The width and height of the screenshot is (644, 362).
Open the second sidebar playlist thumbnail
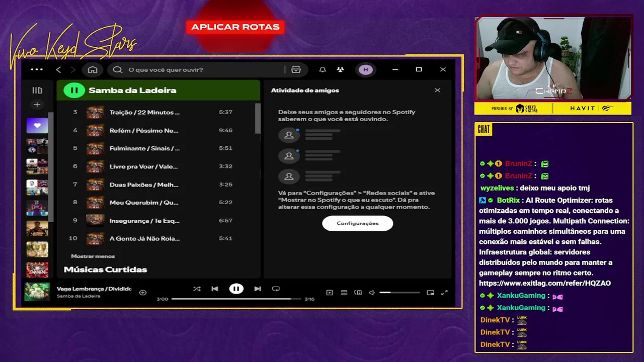click(x=37, y=146)
